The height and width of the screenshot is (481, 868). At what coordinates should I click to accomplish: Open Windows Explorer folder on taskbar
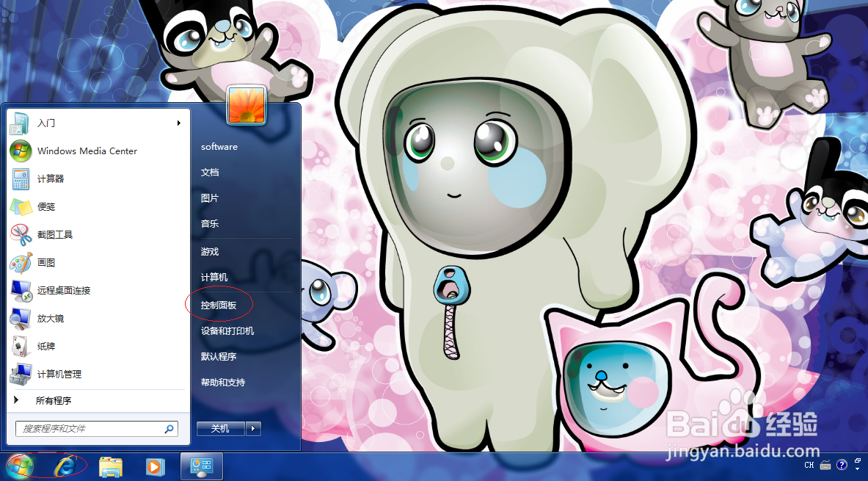111,467
